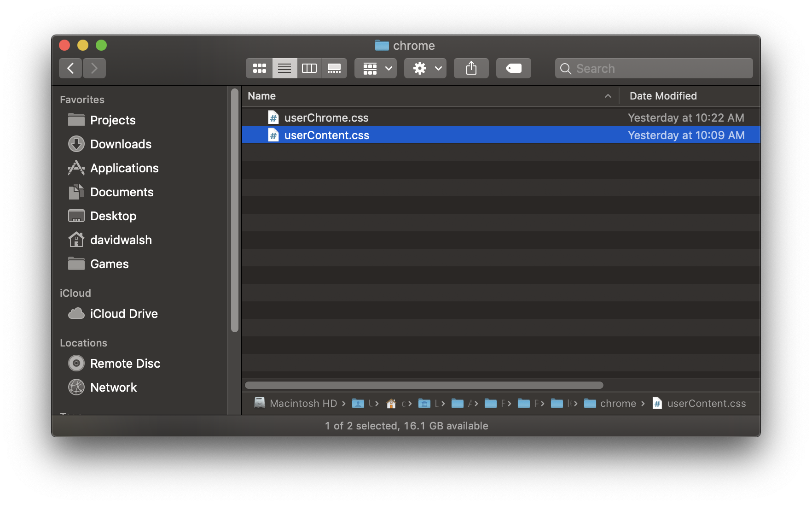Open the group-by arrangement dropdown
The image size is (812, 505).
[376, 68]
